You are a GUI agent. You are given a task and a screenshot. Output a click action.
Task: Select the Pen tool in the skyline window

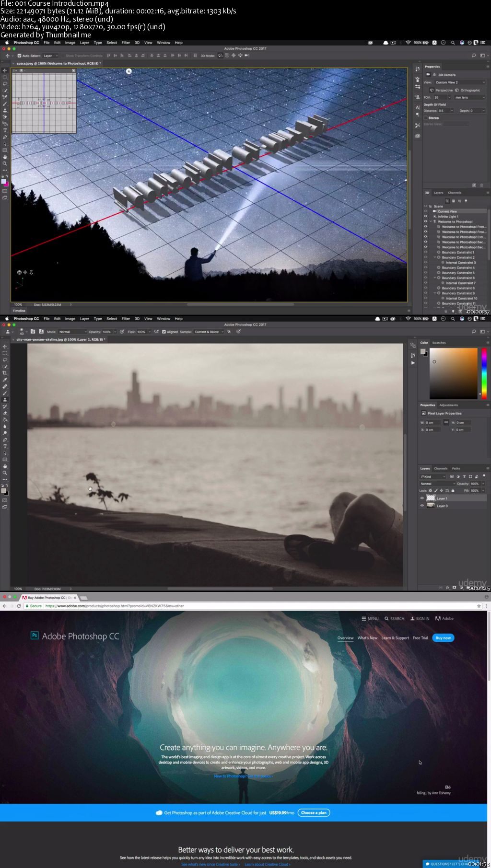coord(5,440)
